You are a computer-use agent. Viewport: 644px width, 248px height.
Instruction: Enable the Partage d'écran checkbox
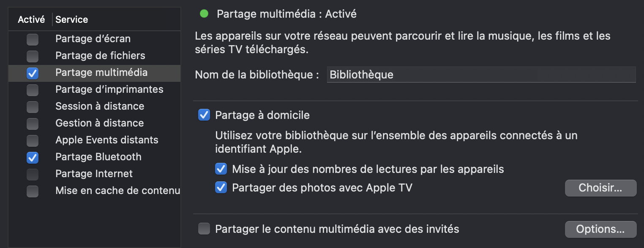tap(33, 40)
